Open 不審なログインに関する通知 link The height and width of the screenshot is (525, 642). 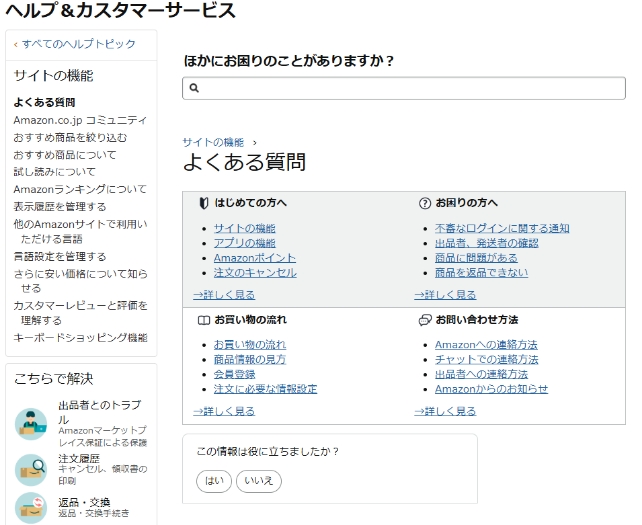[502, 229]
